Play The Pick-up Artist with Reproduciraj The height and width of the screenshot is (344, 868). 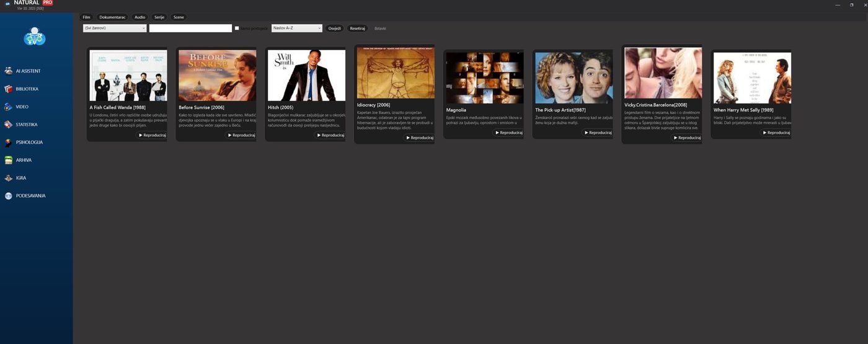pyautogui.click(x=598, y=133)
